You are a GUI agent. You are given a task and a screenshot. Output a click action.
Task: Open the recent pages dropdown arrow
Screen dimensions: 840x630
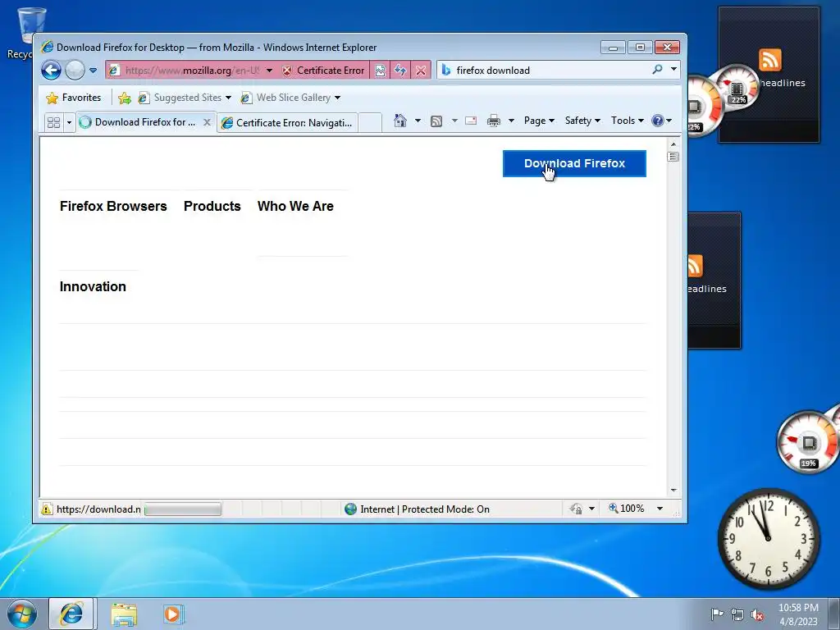(93, 71)
